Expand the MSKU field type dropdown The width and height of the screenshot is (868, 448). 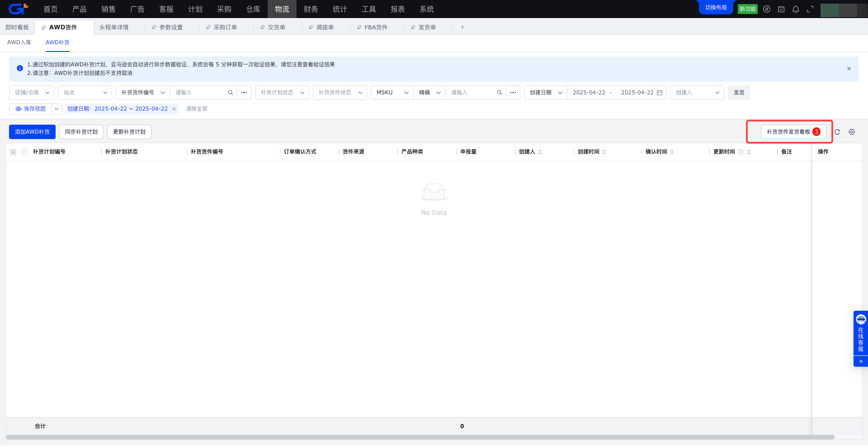(392, 93)
